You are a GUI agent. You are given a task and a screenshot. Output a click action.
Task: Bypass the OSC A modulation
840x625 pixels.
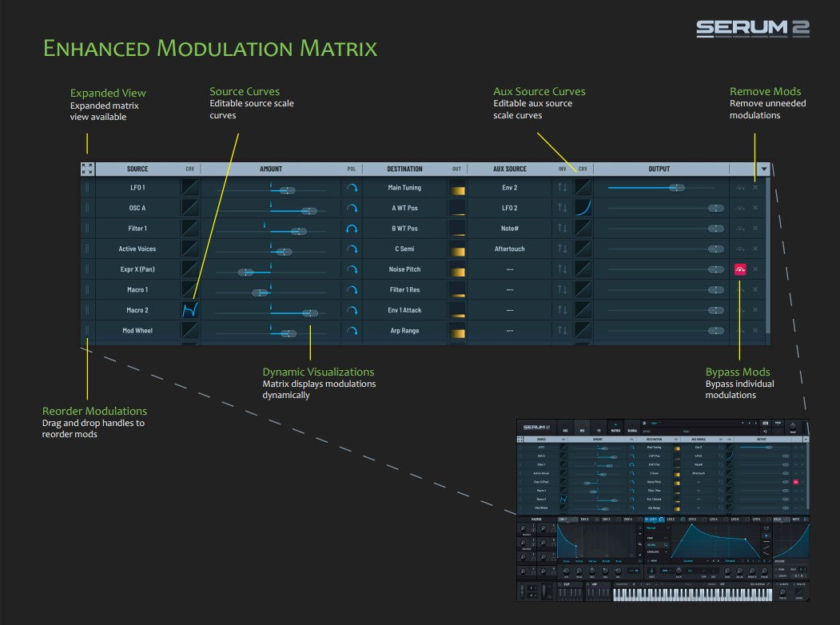click(x=740, y=208)
